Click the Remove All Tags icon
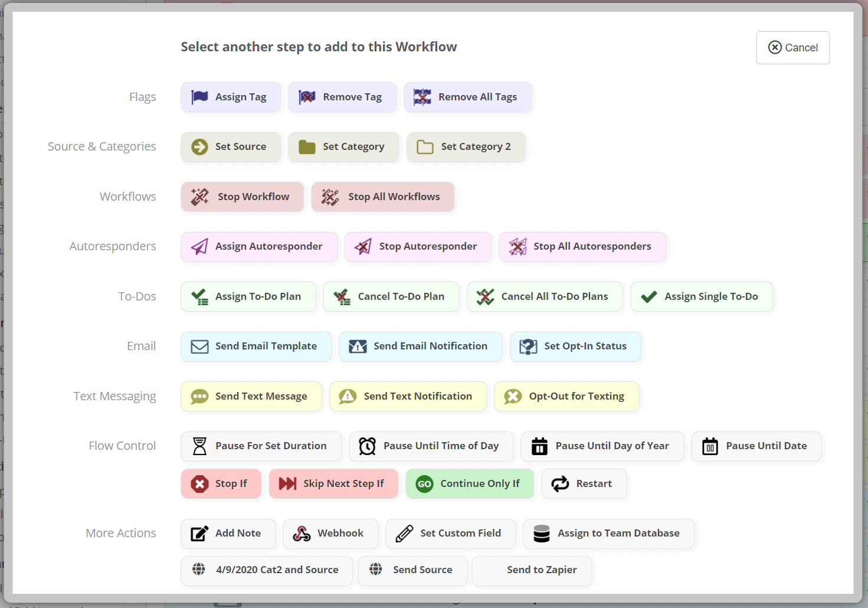This screenshot has width=868, height=608. [422, 97]
